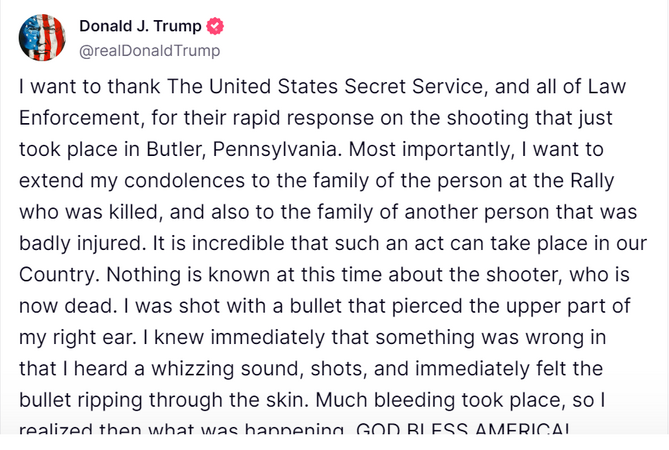Click the word 'condolences' in the post
Screen dimensions: 669x450
184,180
